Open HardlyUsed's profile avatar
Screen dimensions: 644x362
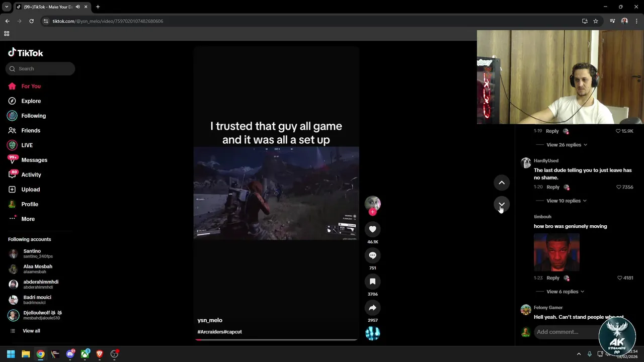click(x=526, y=163)
